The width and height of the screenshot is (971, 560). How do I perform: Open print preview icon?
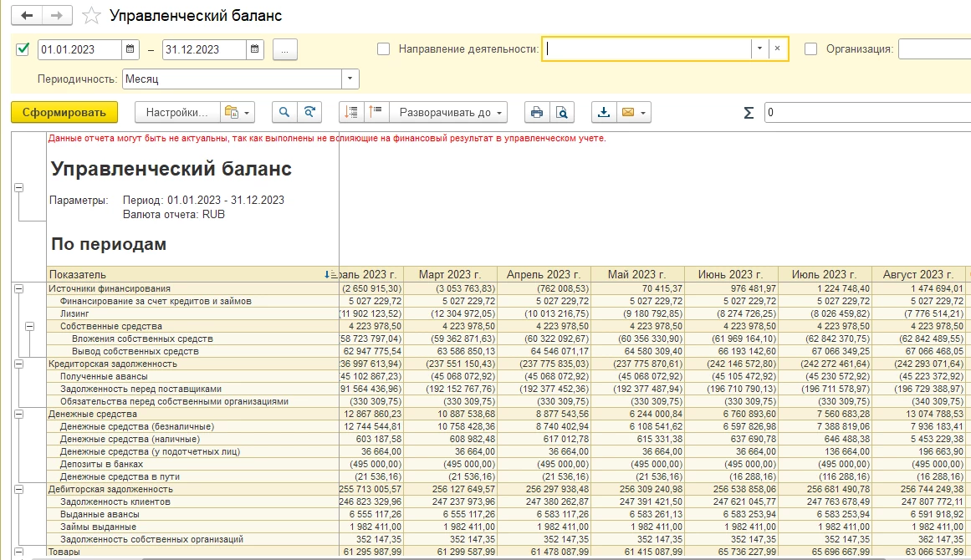point(563,112)
